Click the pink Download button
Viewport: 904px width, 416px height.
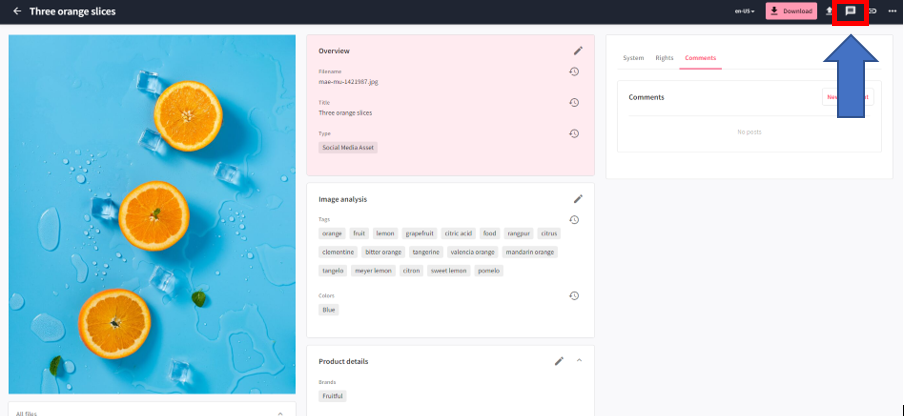[x=791, y=11]
